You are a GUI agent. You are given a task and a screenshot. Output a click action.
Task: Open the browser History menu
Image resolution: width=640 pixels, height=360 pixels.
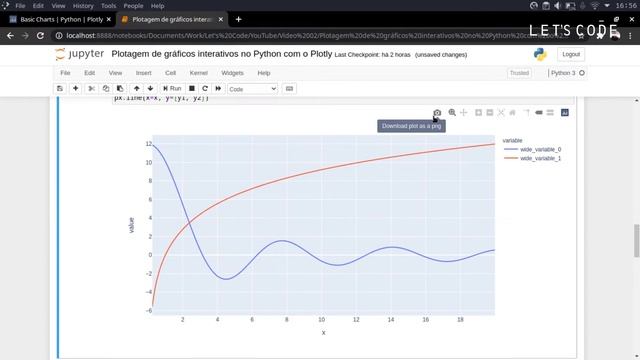point(83,6)
